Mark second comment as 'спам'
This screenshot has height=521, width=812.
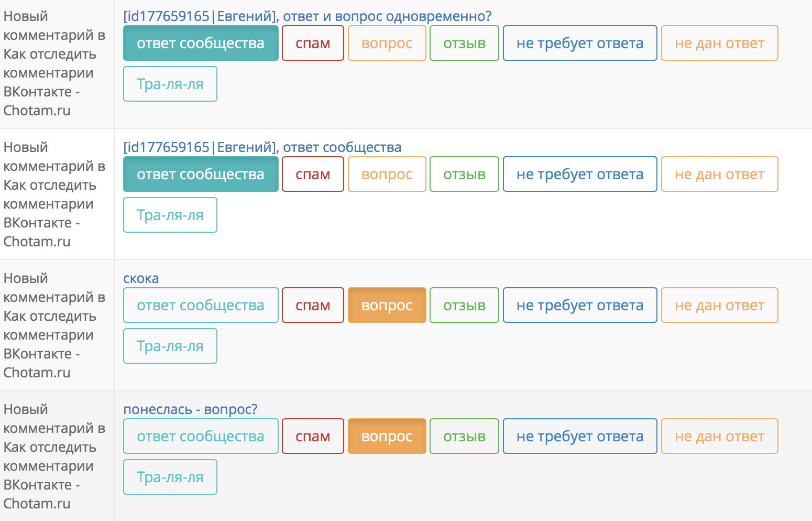(313, 174)
